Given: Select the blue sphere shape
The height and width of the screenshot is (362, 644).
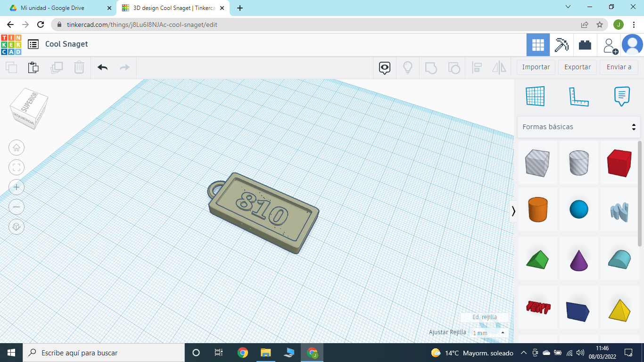Looking at the screenshot, I should [x=579, y=210].
